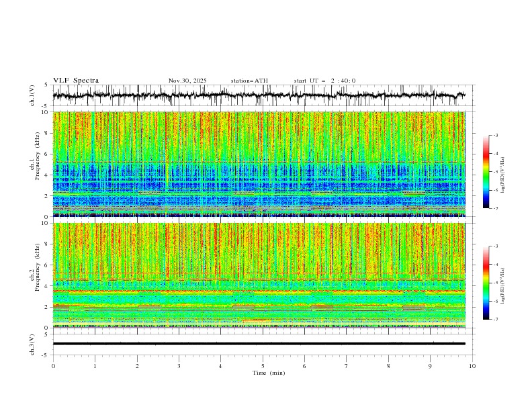
Task: Click the ch.2 spectrogram panel
Action: coord(259,275)
